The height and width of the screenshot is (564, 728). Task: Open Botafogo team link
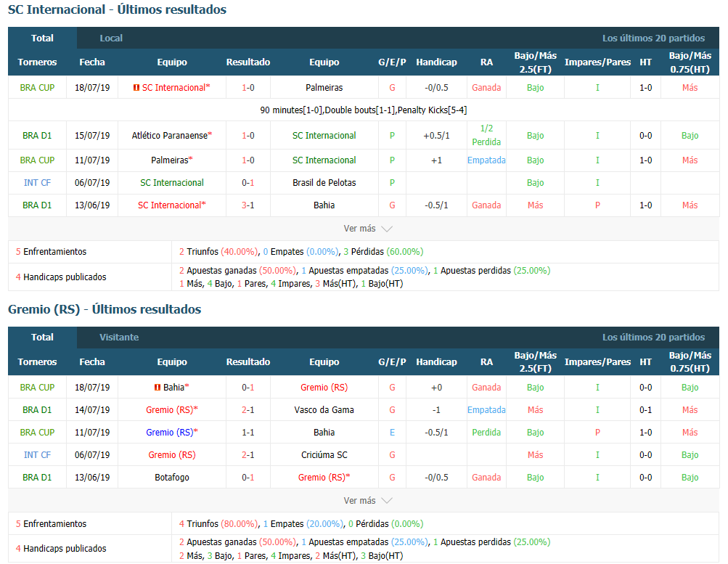click(172, 477)
